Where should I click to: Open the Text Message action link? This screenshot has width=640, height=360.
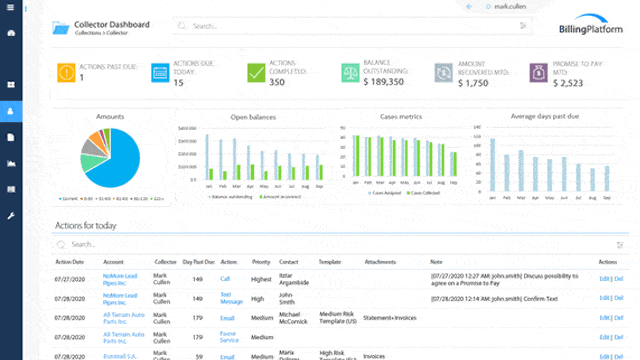tap(231, 298)
